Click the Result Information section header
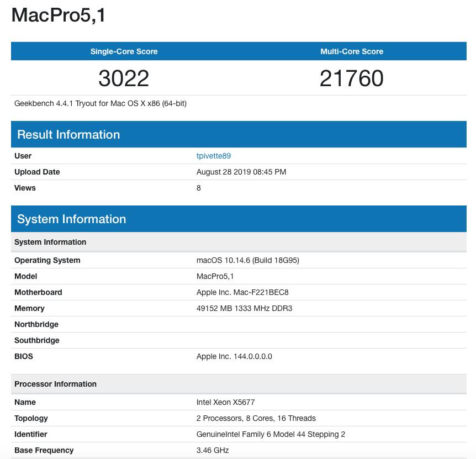The image size is (476, 459). point(239,134)
